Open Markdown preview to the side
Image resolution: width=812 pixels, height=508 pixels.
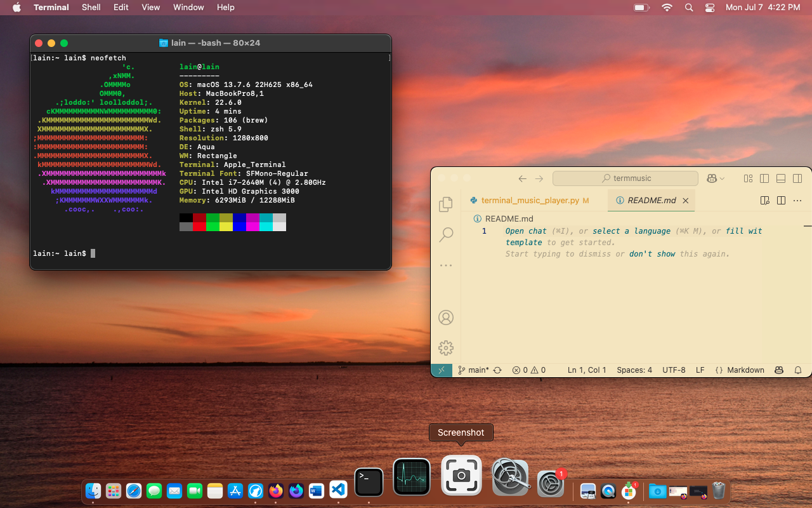[x=765, y=200]
